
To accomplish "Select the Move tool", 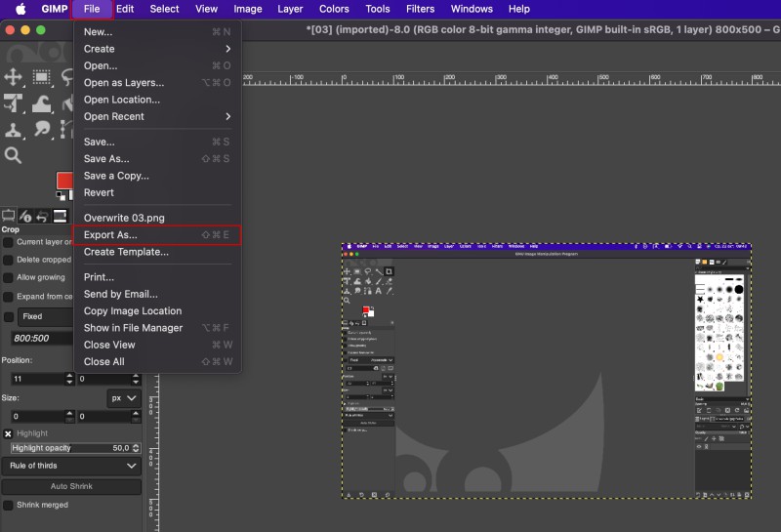I will pyautogui.click(x=13, y=77).
